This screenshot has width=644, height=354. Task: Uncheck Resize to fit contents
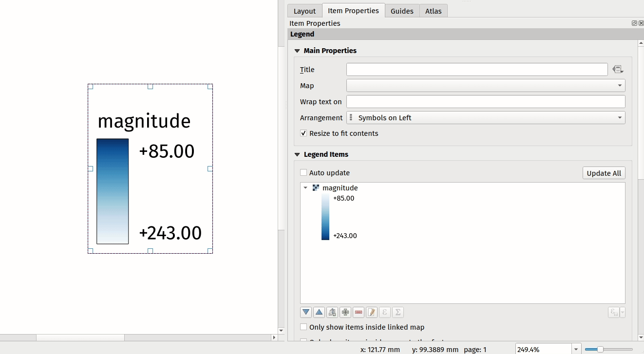tap(303, 133)
